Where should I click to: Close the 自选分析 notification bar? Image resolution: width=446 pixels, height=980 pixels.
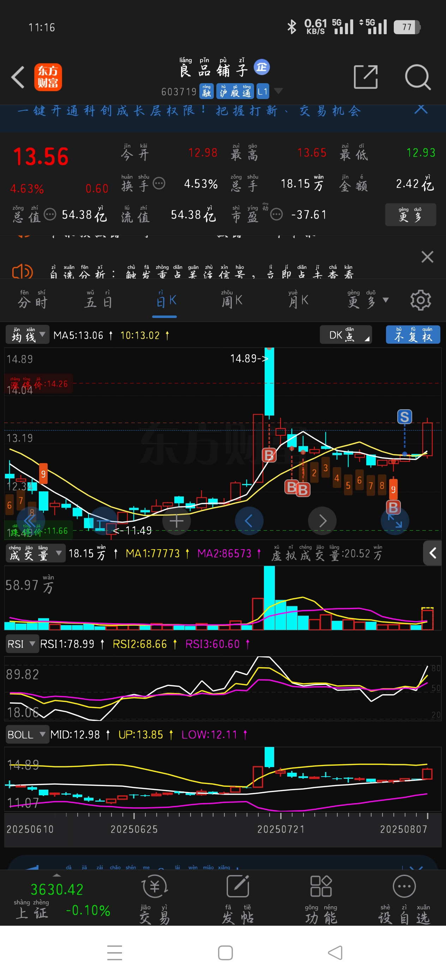coord(427,257)
